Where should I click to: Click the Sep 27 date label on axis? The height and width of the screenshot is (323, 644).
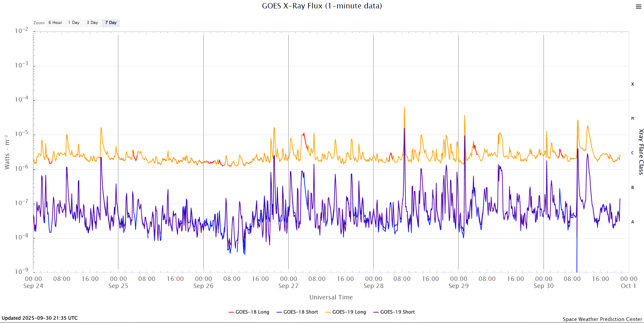coord(288,286)
